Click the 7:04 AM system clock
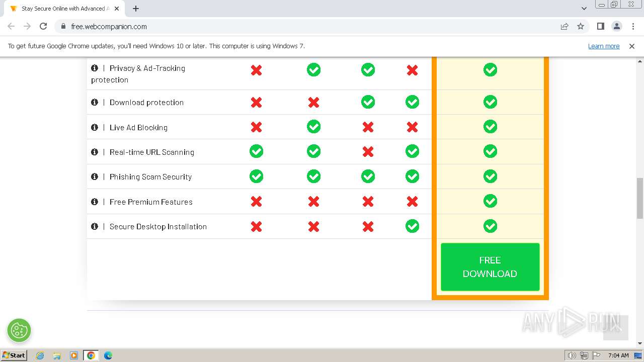 pyautogui.click(x=618, y=355)
